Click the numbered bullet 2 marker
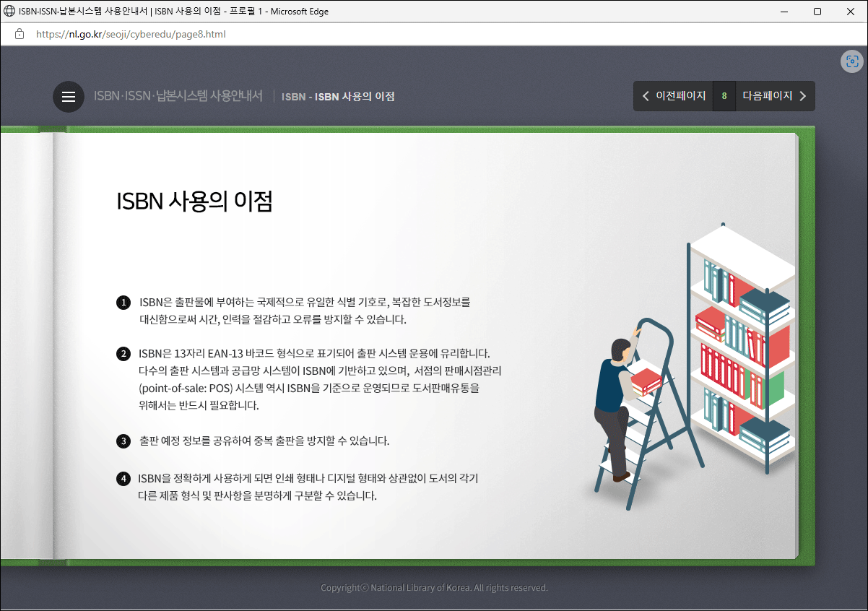Viewport: 868px width, 611px height. click(123, 354)
